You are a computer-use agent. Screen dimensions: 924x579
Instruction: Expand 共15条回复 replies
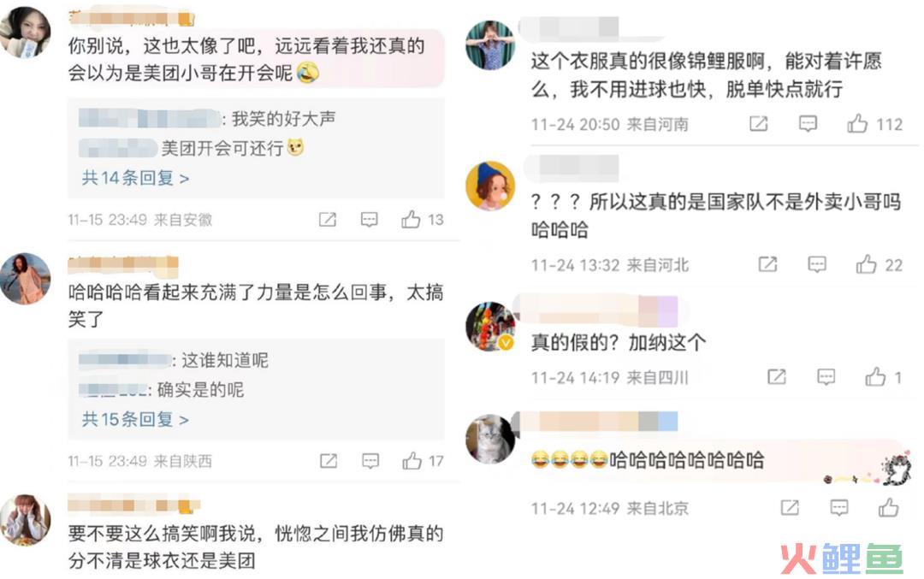(135, 419)
